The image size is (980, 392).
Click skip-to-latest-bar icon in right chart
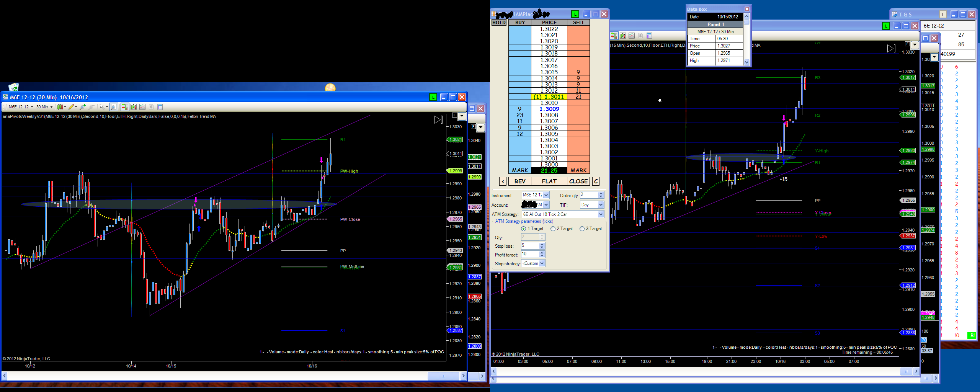(x=891, y=49)
